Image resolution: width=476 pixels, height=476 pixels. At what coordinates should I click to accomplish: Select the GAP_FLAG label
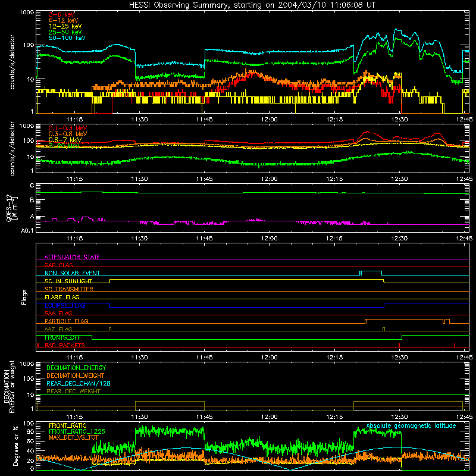coord(58,265)
